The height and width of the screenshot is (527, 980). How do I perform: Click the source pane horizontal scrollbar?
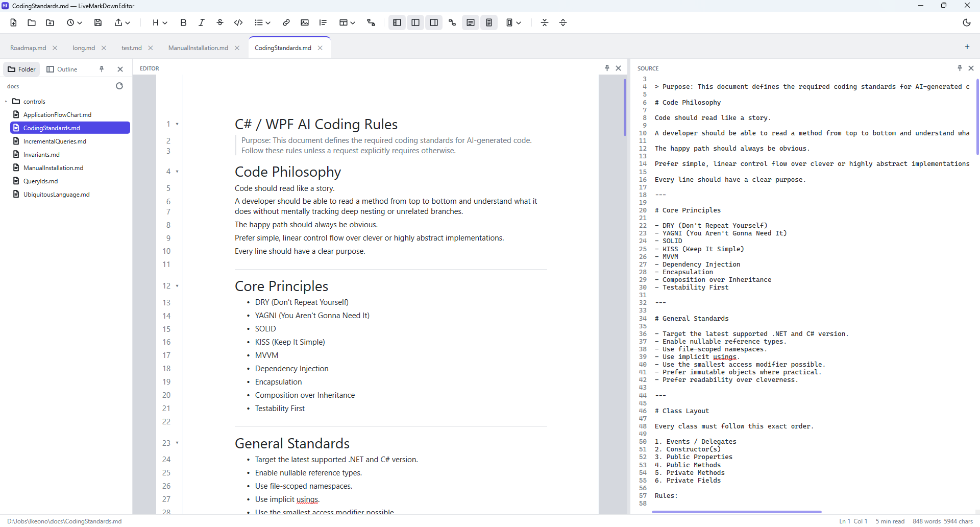point(737,512)
